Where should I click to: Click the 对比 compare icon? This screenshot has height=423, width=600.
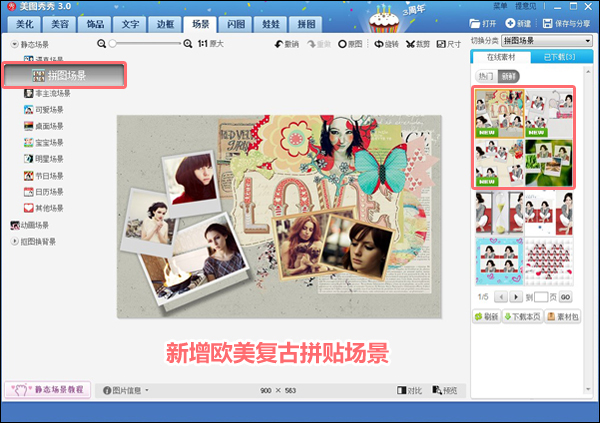pyautogui.click(x=401, y=390)
